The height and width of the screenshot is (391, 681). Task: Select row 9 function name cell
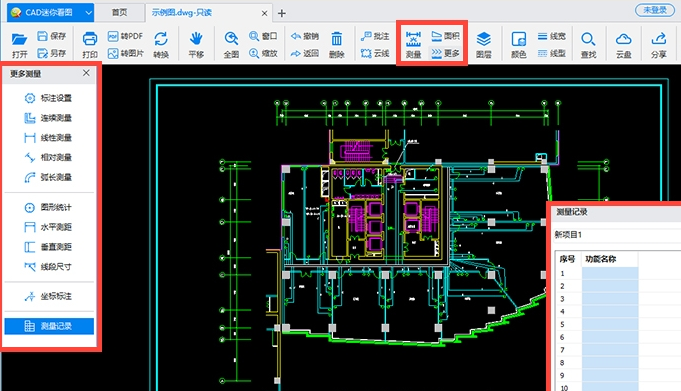610,375
